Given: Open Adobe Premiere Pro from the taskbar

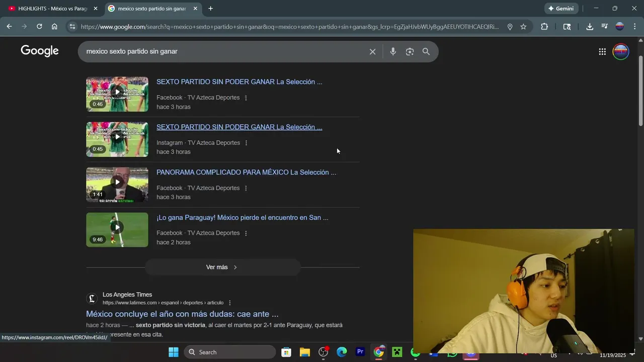Looking at the screenshot, I should click(360, 352).
